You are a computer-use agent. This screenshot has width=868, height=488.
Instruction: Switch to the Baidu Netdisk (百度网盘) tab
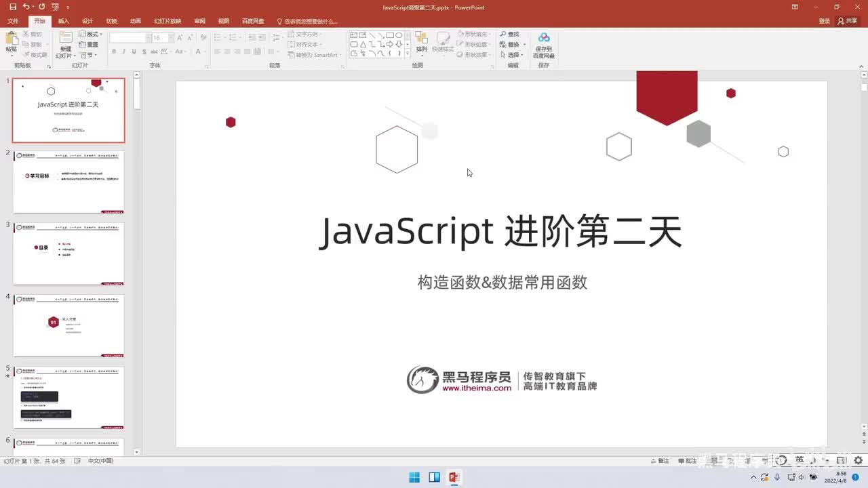click(x=253, y=21)
